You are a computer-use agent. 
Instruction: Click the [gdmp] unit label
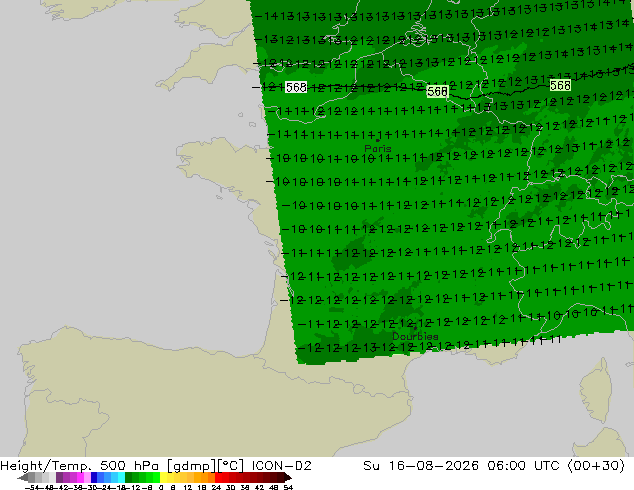(192, 466)
